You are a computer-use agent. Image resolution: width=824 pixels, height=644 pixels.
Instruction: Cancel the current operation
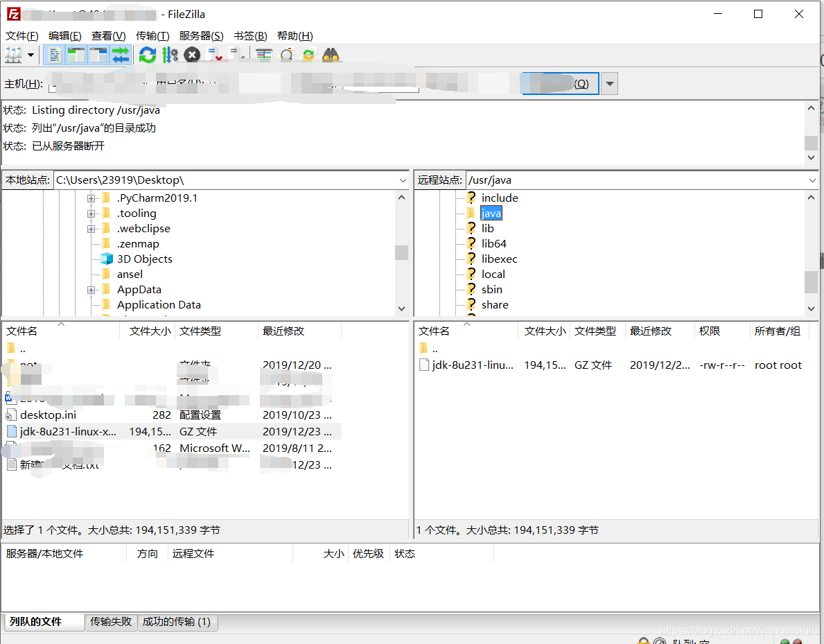click(192, 55)
